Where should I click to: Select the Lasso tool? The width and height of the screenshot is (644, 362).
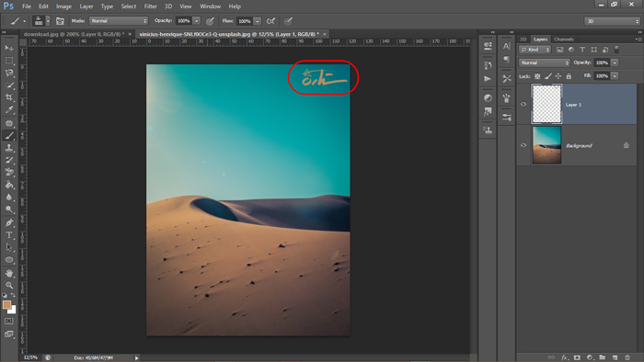(x=9, y=73)
